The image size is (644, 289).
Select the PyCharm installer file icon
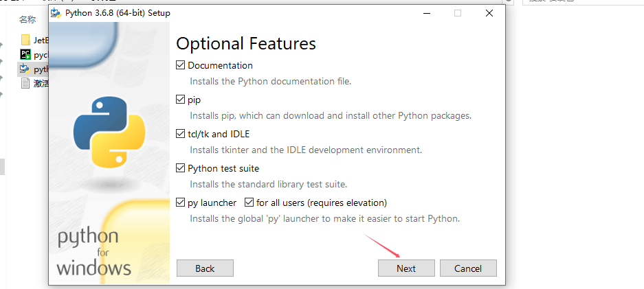pos(25,54)
